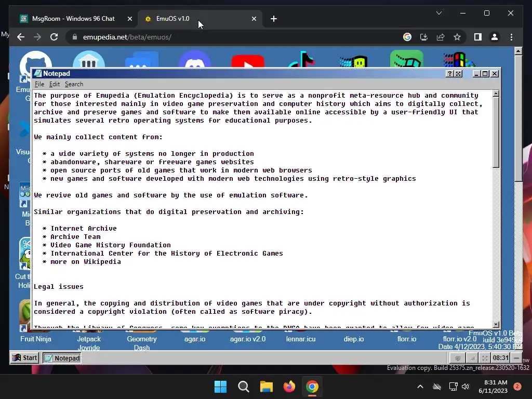
Task: Open Windows volume control in tray
Action: (465, 387)
